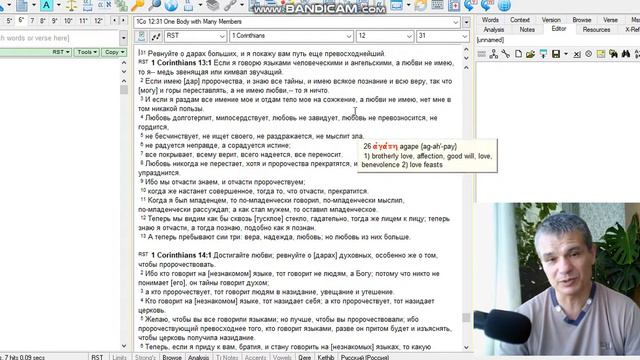Click the first icon in editor toolbar
The height and width of the screenshot is (360, 640).
point(482,54)
